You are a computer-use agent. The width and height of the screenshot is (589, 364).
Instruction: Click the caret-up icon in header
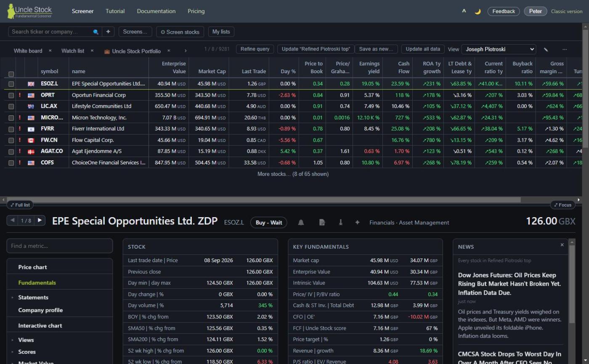464,11
